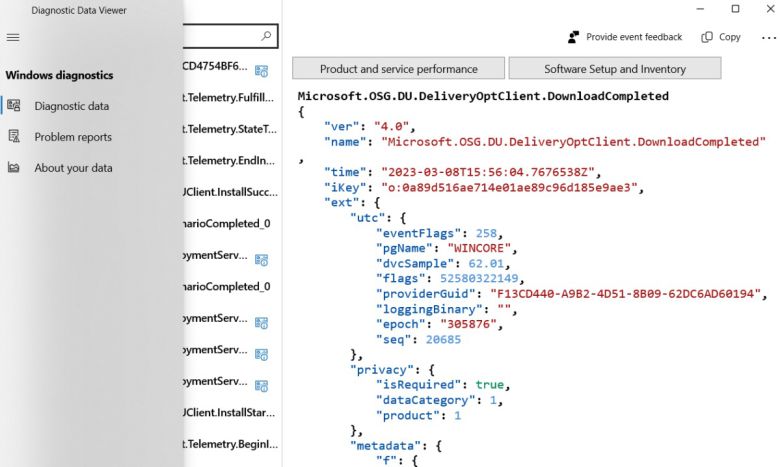
Task: Copy the event data with Copy icon
Action: [x=707, y=37]
